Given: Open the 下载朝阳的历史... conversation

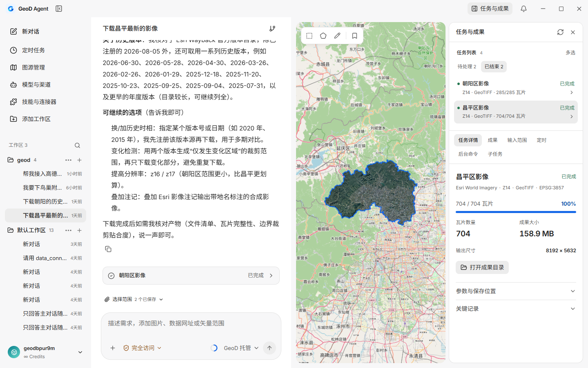Looking at the screenshot, I should click(x=45, y=202).
